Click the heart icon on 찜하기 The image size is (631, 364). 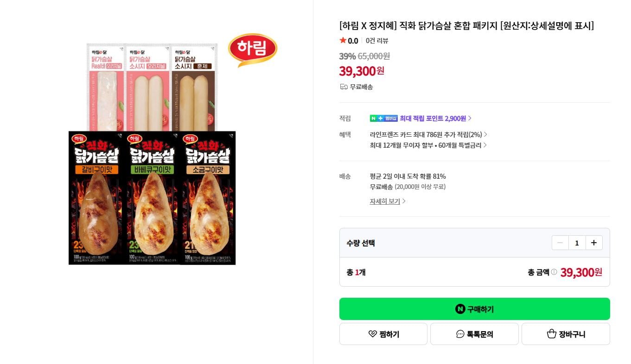click(372, 334)
